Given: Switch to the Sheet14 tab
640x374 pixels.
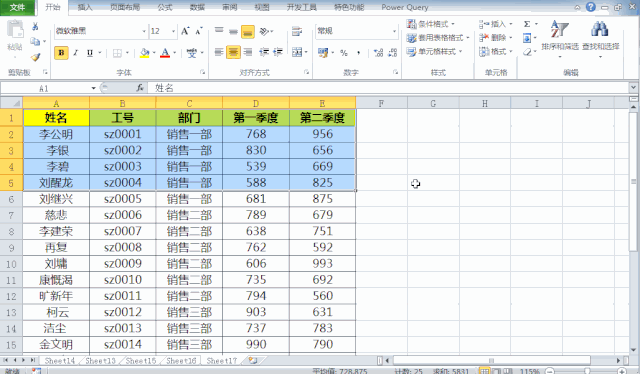Looking at the screenshot, I should pyautogui.click(x=60, y=361).
